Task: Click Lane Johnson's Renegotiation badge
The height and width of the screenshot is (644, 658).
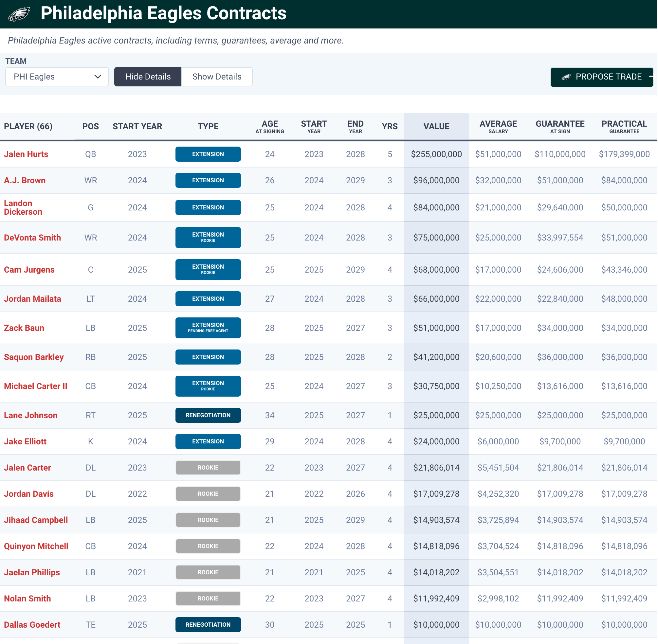Action: coord(208,415)
